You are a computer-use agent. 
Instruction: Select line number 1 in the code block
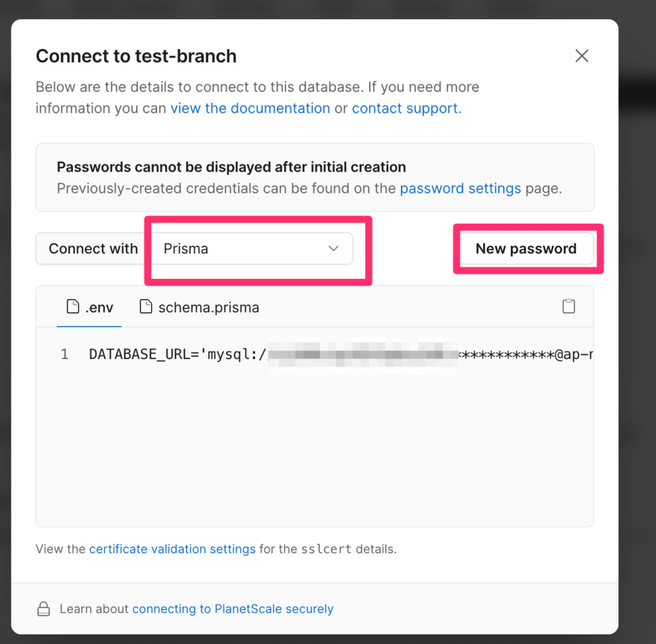point(65,355)
